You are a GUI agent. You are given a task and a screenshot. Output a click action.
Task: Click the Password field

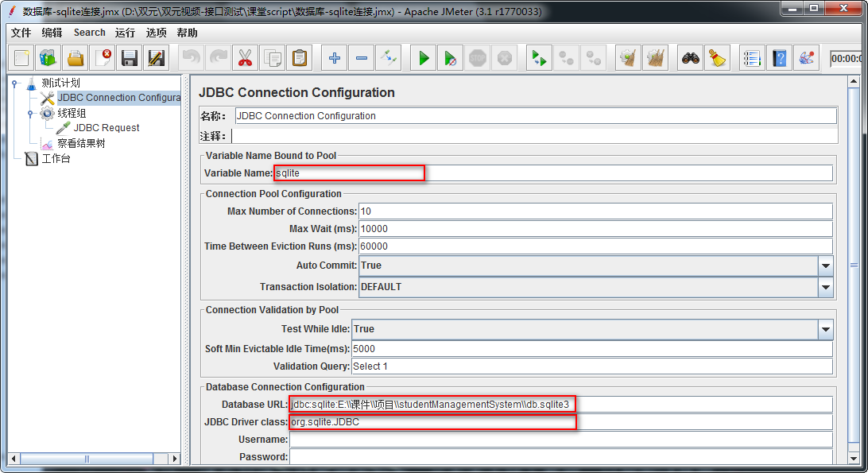coord(560,457)
